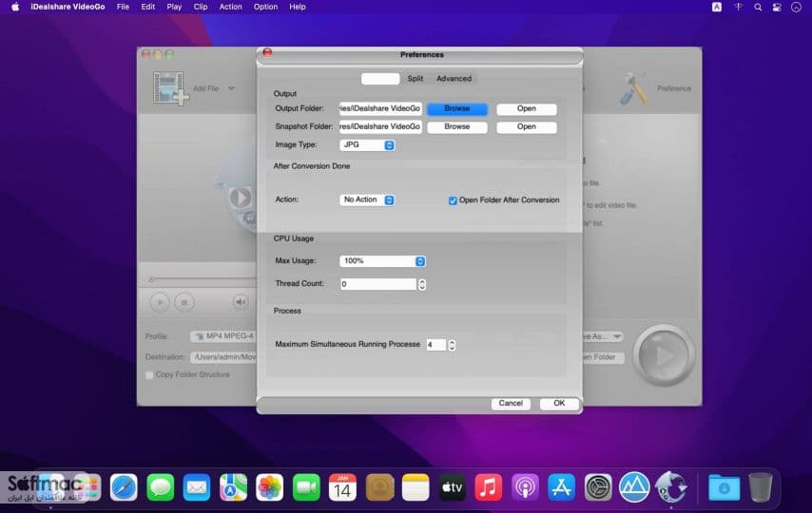Click the Output Folder path field
This screenshot has height=513, width=812.
(x=380, y=108)
